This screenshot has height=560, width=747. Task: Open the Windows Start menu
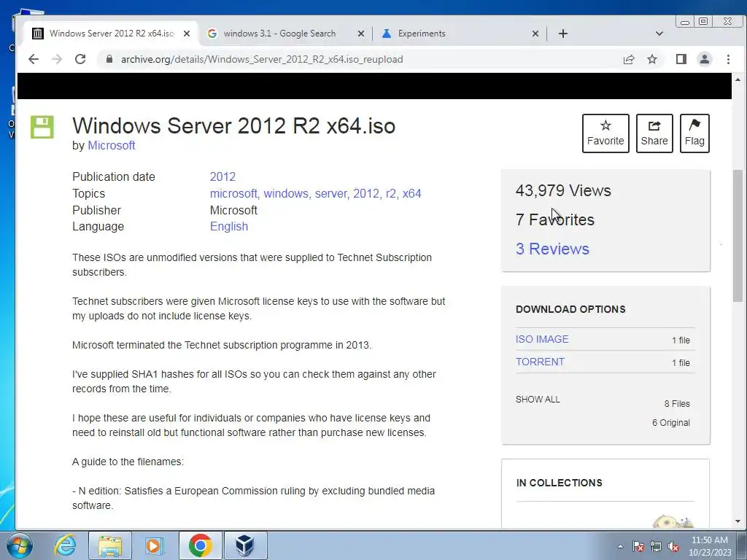click(x=20, y=545)
